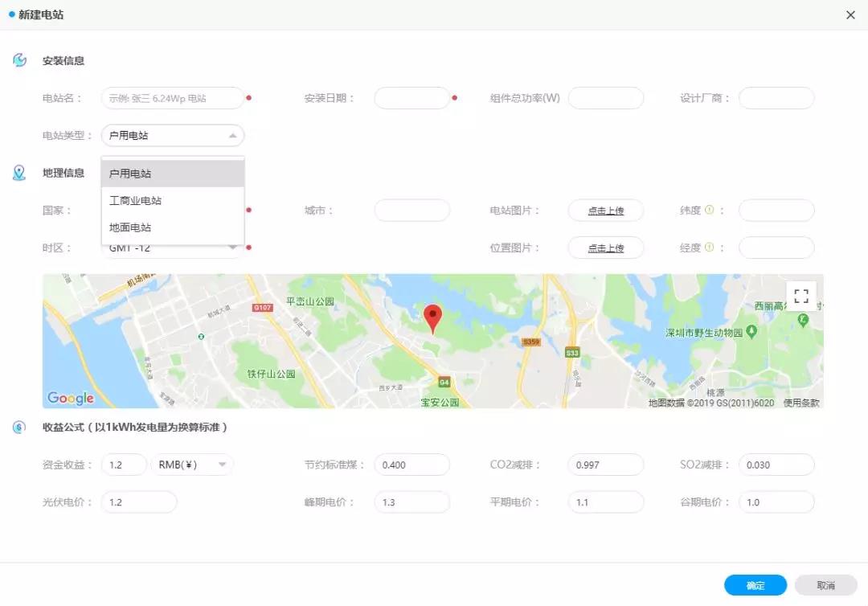868x606 pixels.
Task: Close the 新建电站 dialog
Action: click(x=850, y=15)
